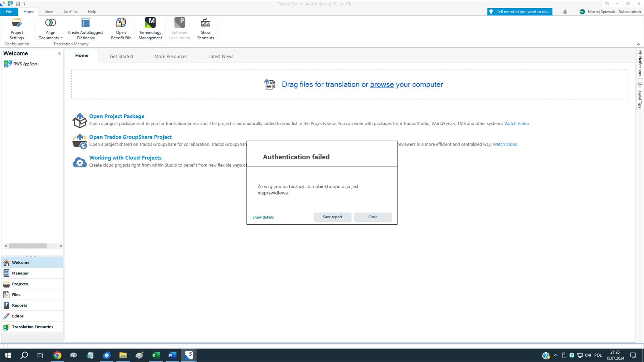The image size is (644, 362).
Task: Click Open Trados GroupShare Project link
Action: 130,137
